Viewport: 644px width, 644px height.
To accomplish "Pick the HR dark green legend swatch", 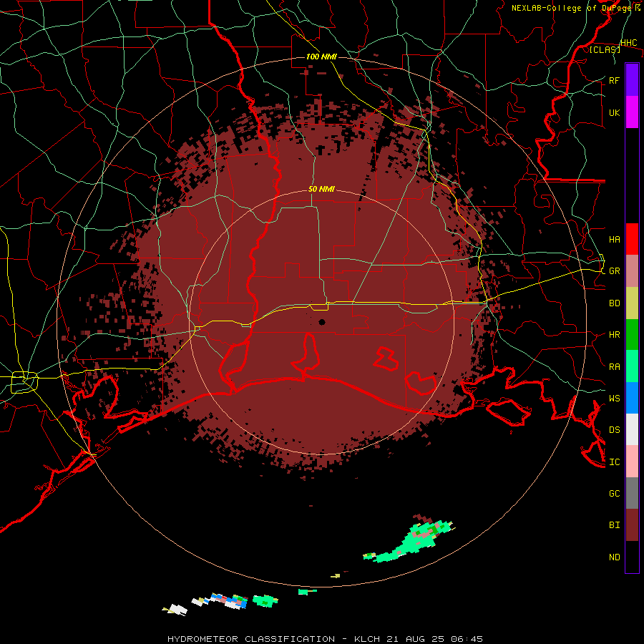I will [x=632, y=334].
